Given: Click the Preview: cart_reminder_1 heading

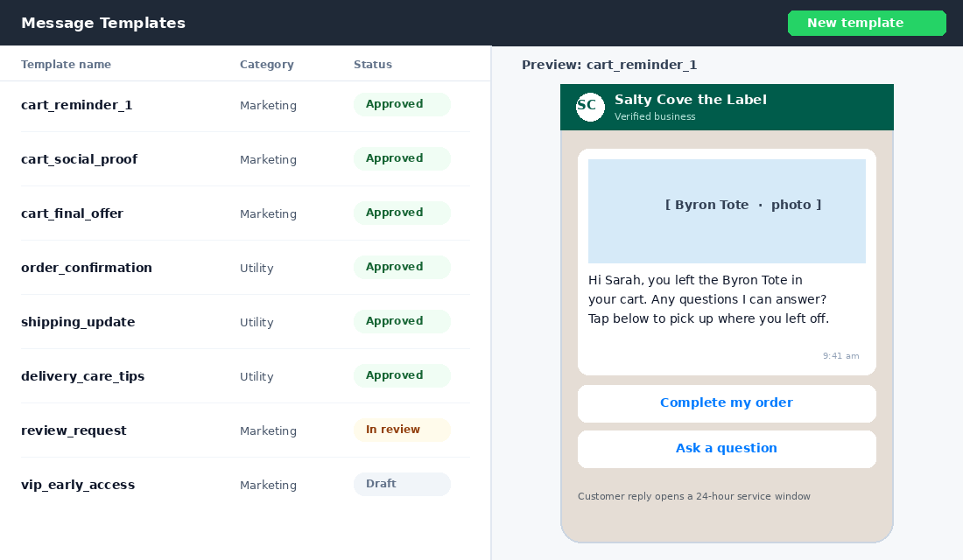Looking at the screenshot, I should click(x=609, y=65).
